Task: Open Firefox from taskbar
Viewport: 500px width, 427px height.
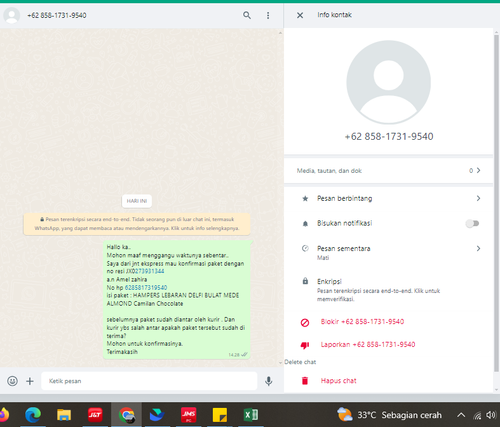Action: 3,415
